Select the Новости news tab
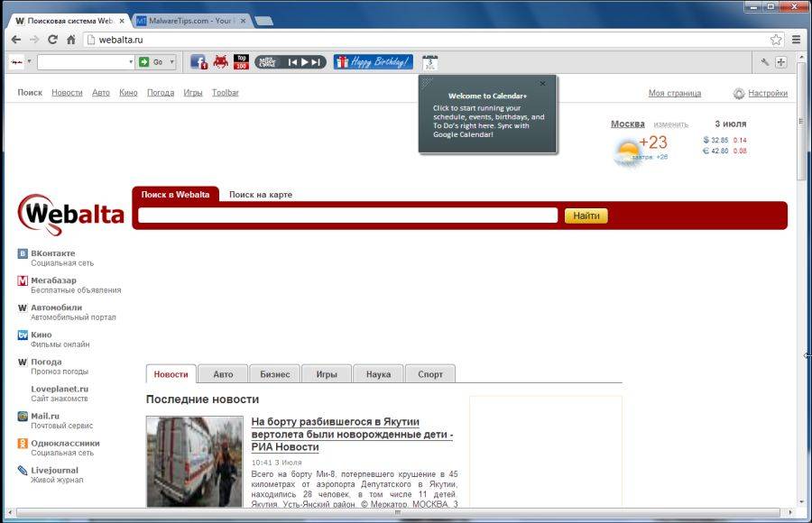The image size is (812, 523). (x=171, y=374)
